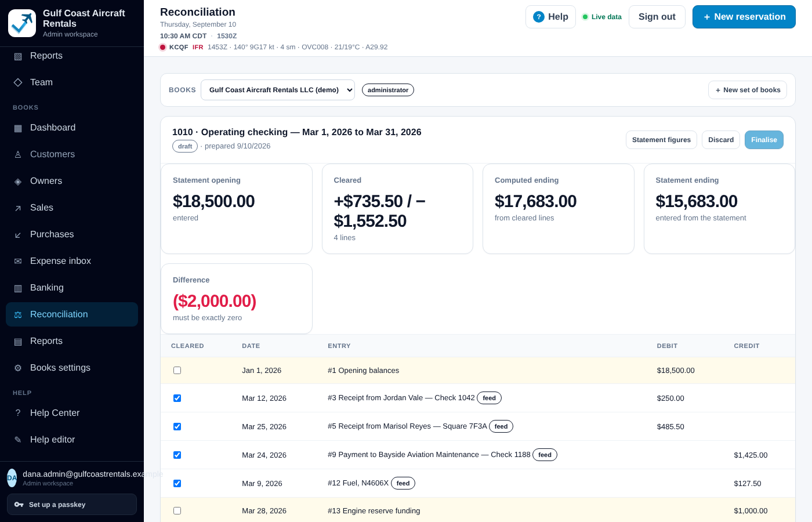Click the Customers person icon
This screenshot has width=812, height=522.
point(18,155)
